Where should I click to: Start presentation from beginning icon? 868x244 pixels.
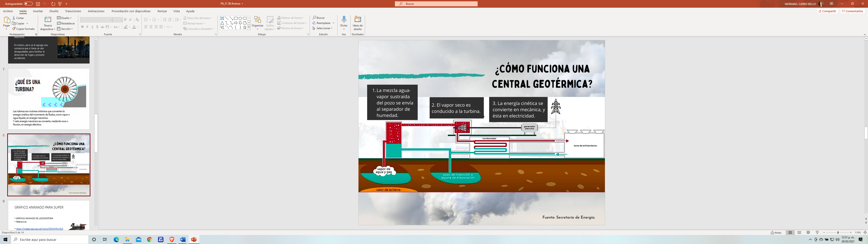60,4
